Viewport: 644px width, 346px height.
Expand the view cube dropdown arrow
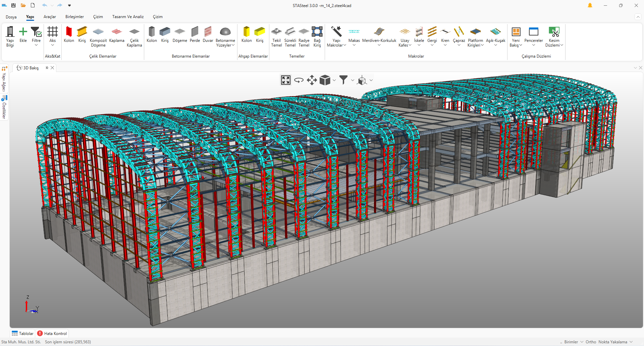pyautogui.click(x=334, y=80)
